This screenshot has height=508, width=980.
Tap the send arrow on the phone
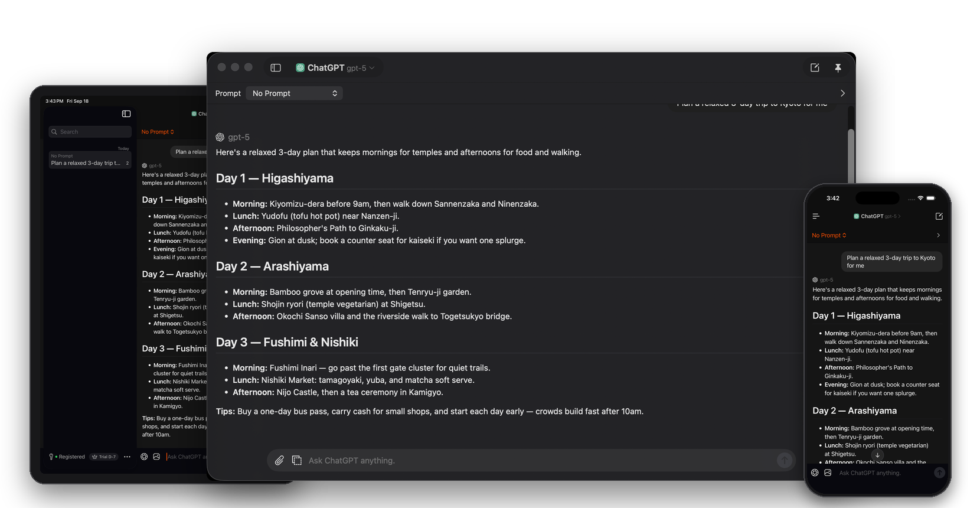[x=939, y=473]
